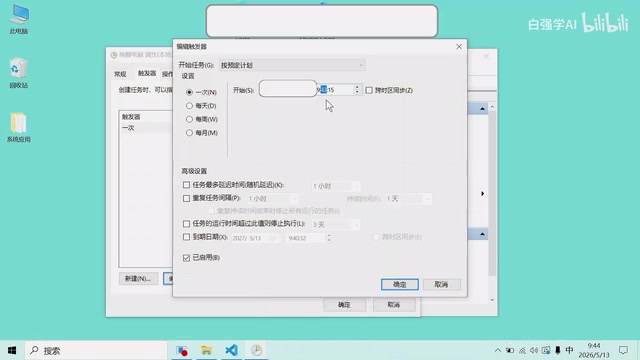Viewport: 640px width, 360px height.
Task: Open the random delay 1 小时 dropdown
Action: coord(336,186)
